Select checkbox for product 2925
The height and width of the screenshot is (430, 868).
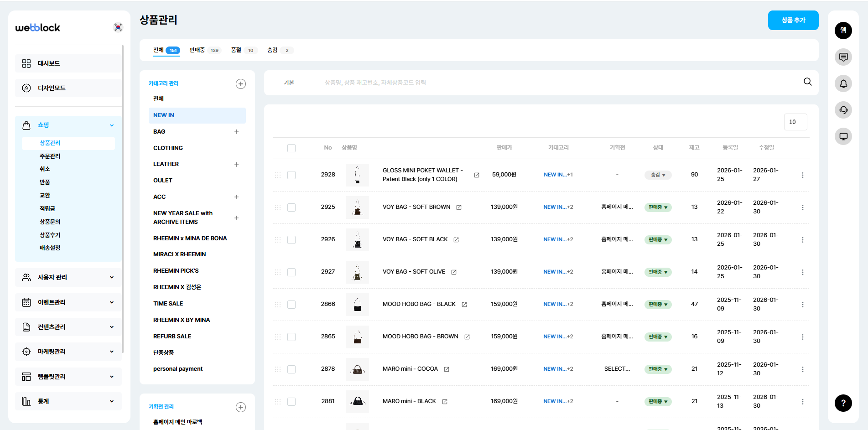(291, 207)
